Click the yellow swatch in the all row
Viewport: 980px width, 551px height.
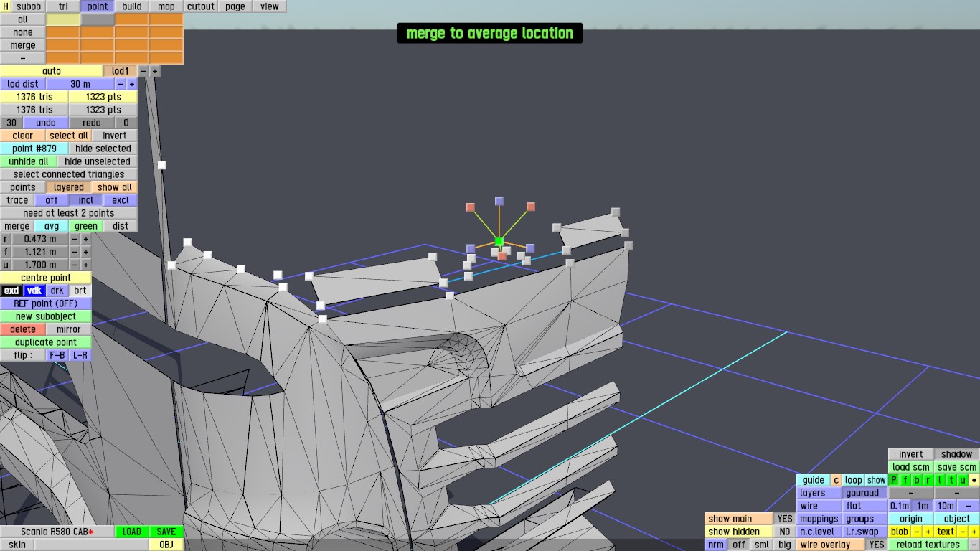pos(63,19)
